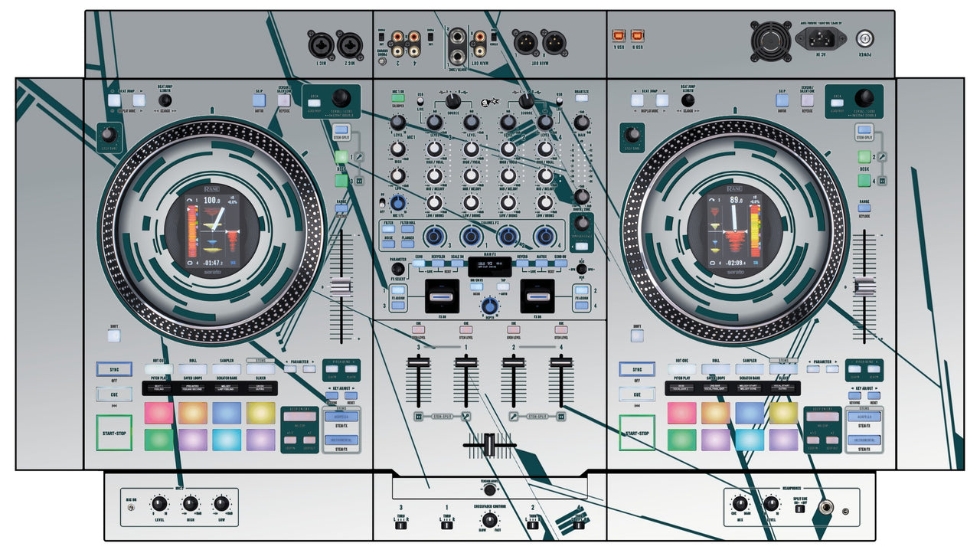Trigger the orange performance pad on left deck

[x=192, y=414]
